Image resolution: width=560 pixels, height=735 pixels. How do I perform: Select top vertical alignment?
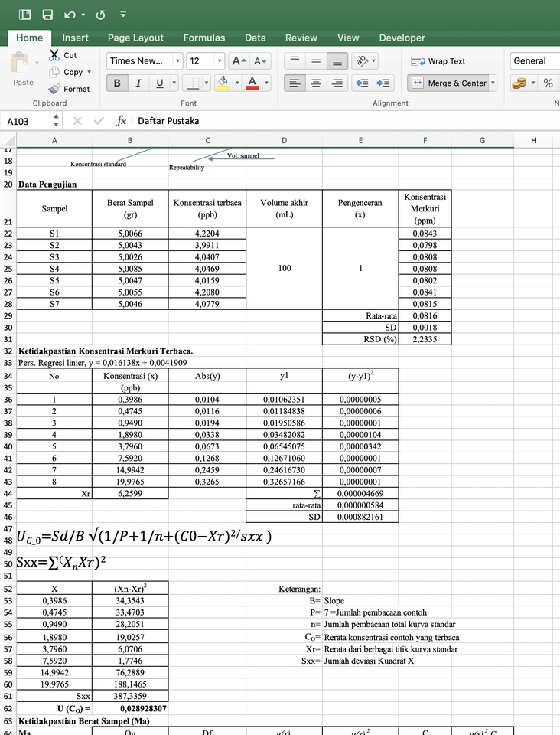click(x=295, y=61)
